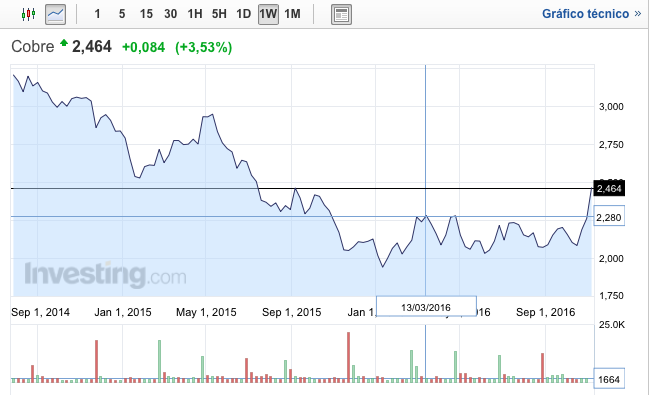Click the 1664 volume axis label
Image resolution: width=649 pixels, height=395 pixels.
pos(609,379)
